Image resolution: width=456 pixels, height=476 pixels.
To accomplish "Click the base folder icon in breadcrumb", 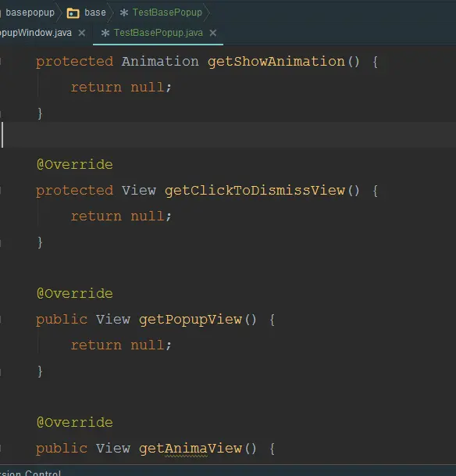I will 73,13.
